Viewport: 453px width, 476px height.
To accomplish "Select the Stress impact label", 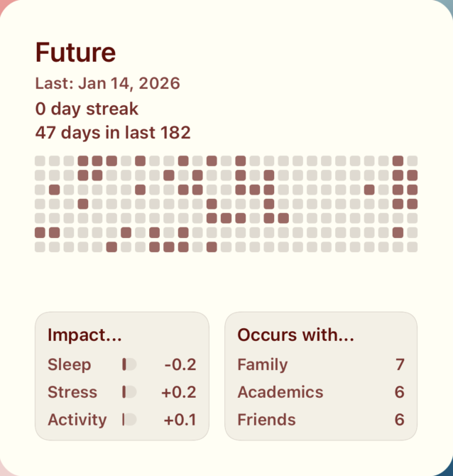I will pos(72,392).
